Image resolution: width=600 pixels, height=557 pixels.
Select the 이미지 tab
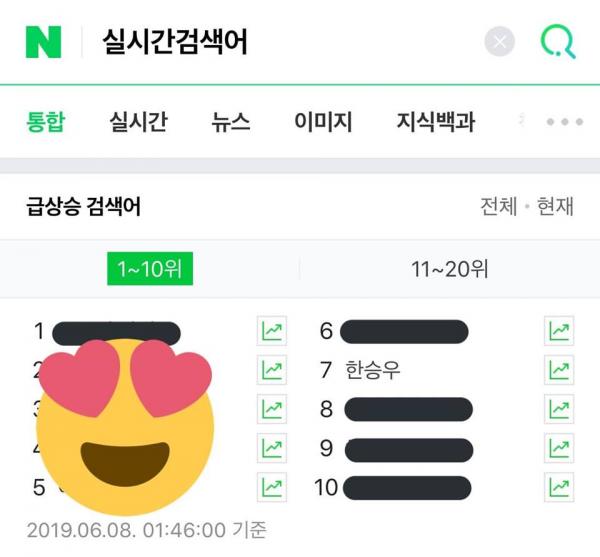pos(323,122)
